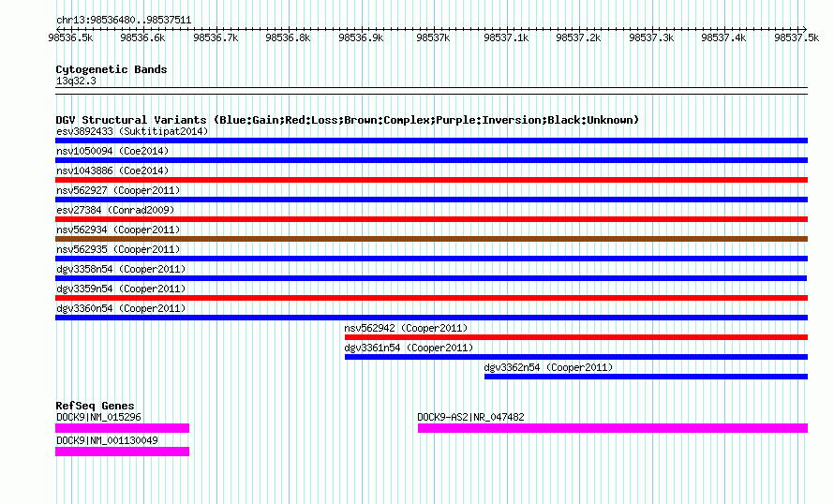Open variant label nsv562927 (Cooper2011)

(x=118, y=190)
